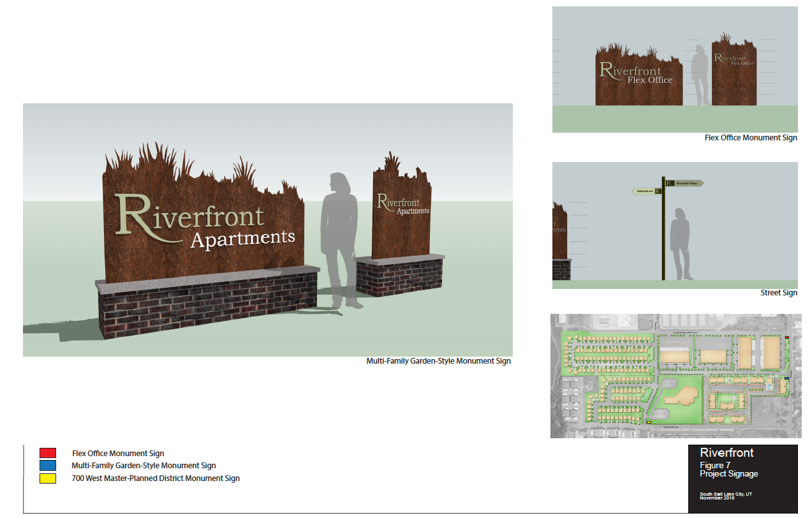Click the blue marker on the site map
812x518 pixels.
[786, 378]
